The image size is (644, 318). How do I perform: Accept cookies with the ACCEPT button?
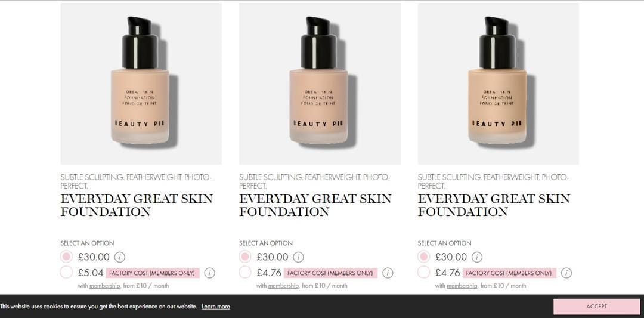[596, 307]
